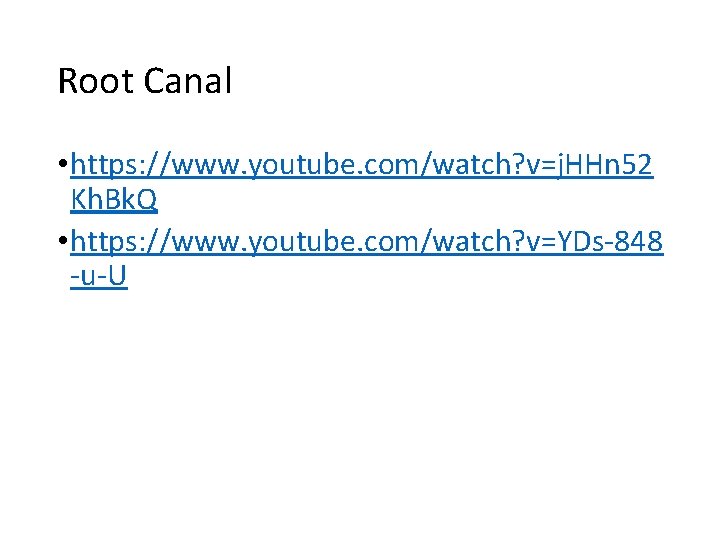Click the capital U ending second URL
This screenshot has width=720, height=540.
[118, 276]
